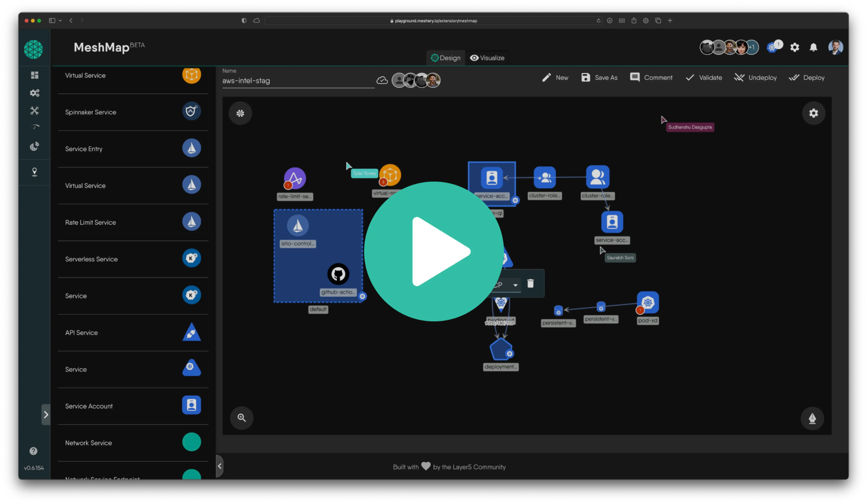This screenshot has height=504, width=867.
Task: Select the Spinnaker Service component
Action: tap(133, 112)
